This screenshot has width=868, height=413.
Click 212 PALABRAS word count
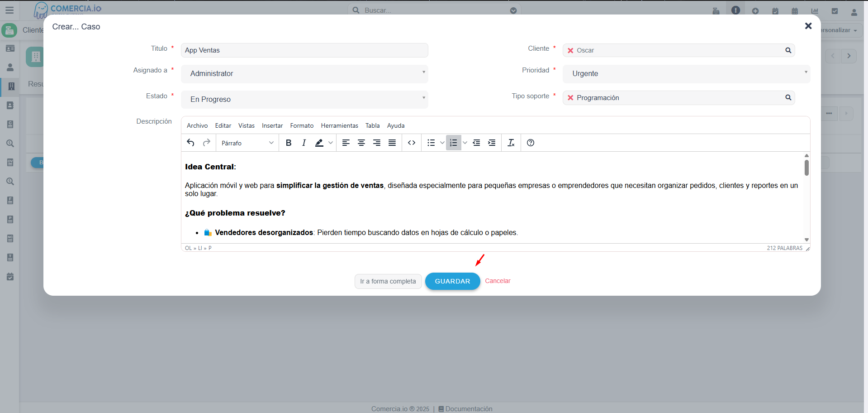point(784,248)
